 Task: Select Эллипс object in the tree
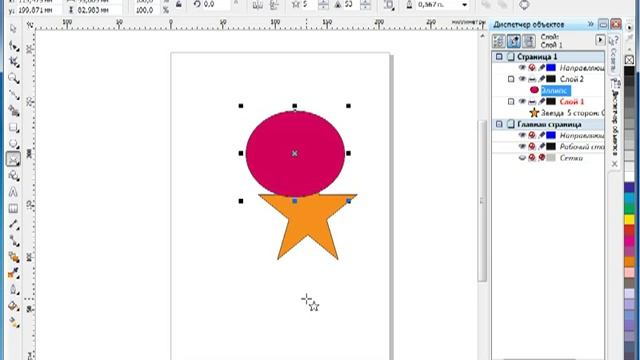point(556,90)
